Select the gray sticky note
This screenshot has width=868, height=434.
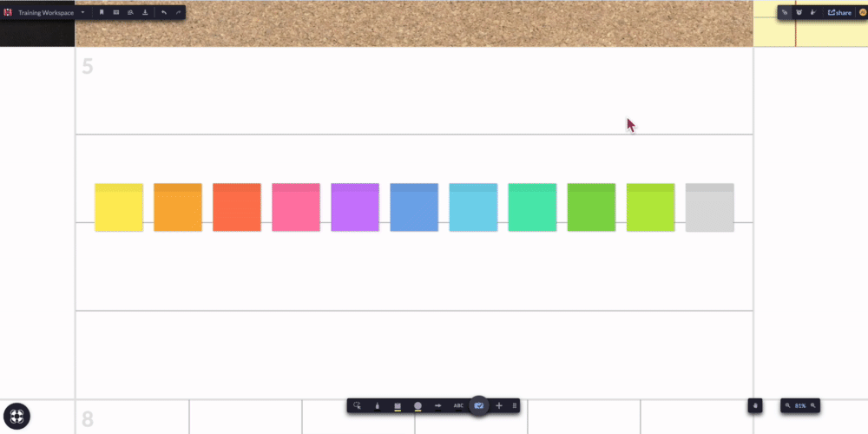tap(710, 207)
